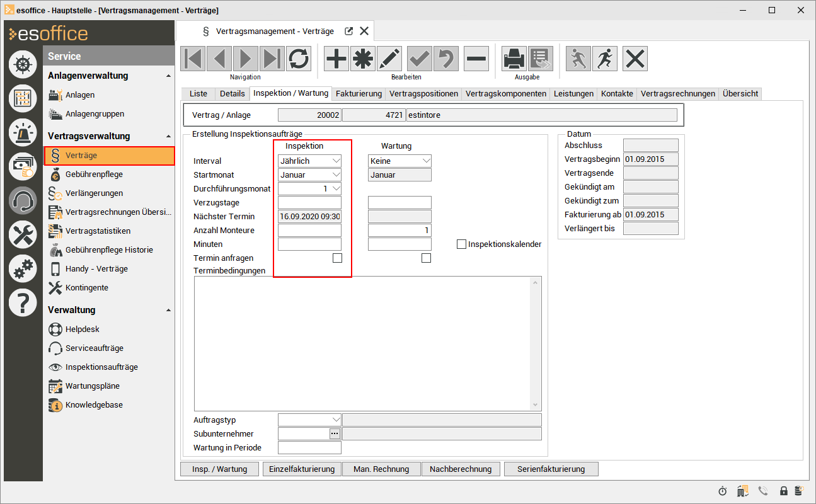
Task: Switch to the Vertragskomponenten tab
Action: click(x=506, y=94)
